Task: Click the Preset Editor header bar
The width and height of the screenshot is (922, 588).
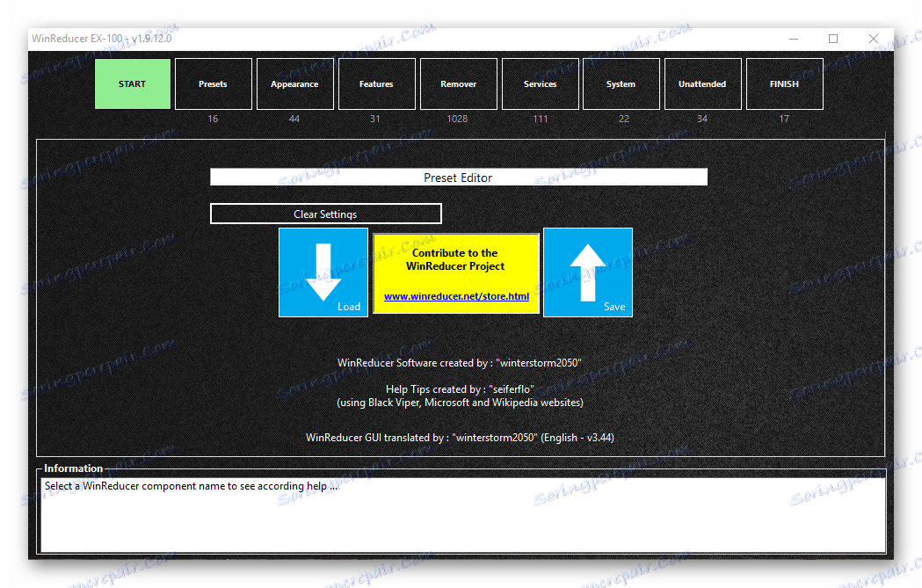Action: point(459,177)
